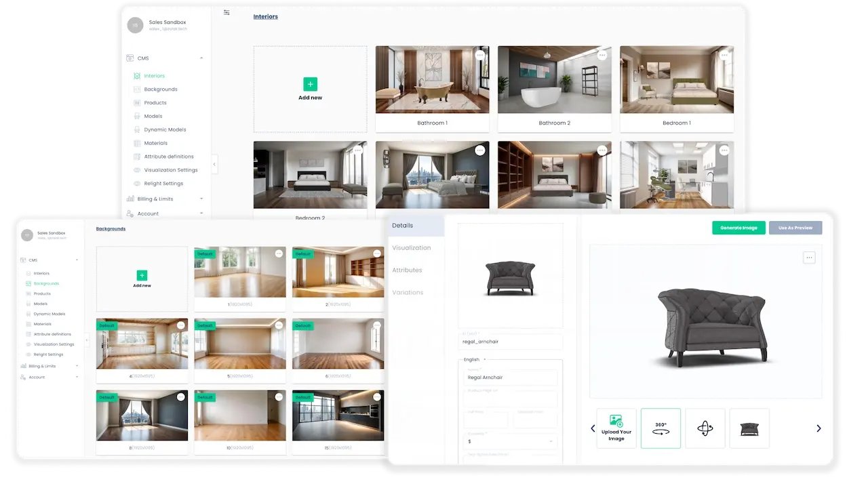The height and width of the screenshot is (488, 868).
Task: Go to next thumbnails with right arrow
Action: click(x=818, y=428)
